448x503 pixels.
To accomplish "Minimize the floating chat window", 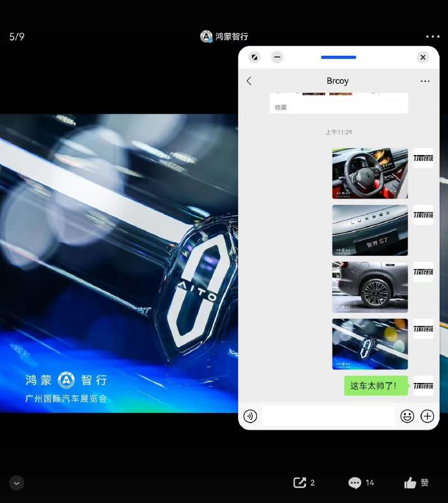I will (277, 57).
